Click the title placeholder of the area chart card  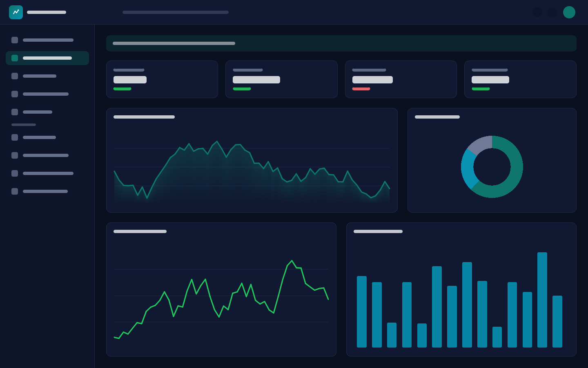coord(144,117)
